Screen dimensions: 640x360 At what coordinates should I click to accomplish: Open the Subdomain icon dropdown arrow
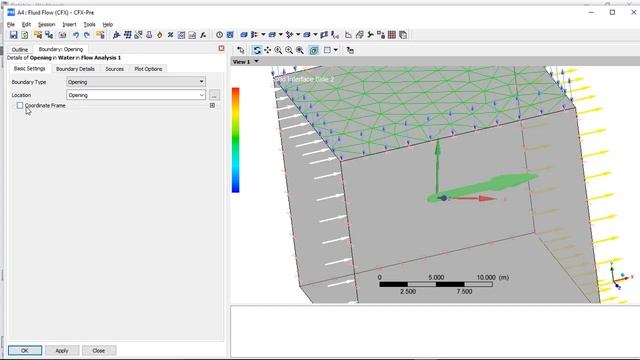tap(280, 35)
